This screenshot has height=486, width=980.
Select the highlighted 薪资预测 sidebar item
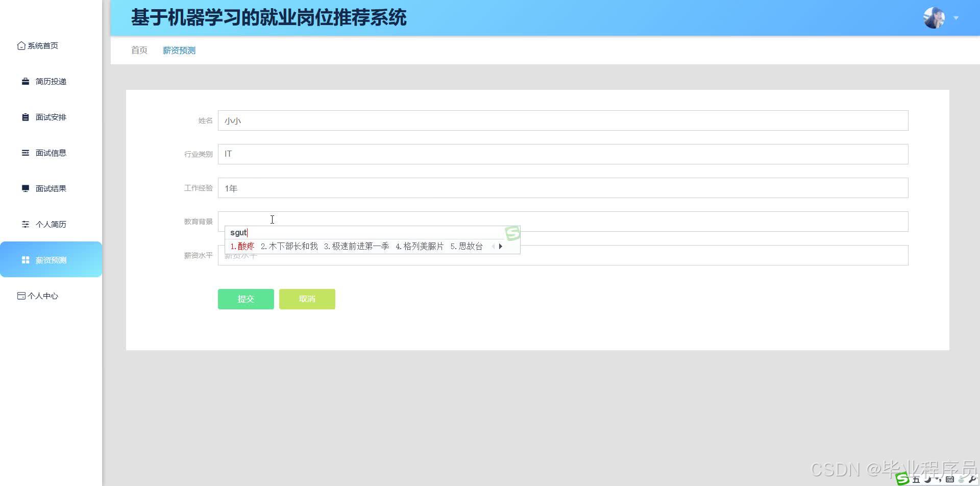point(51,260)
